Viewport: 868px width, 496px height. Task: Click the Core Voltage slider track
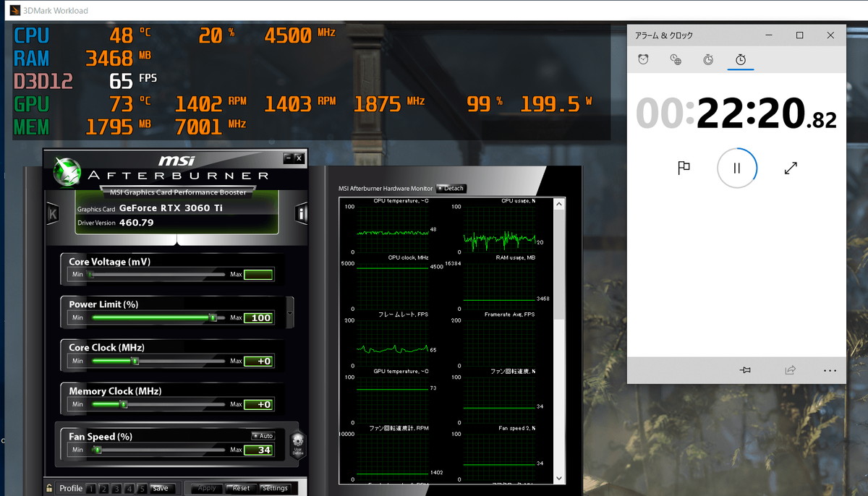(157, 275)
